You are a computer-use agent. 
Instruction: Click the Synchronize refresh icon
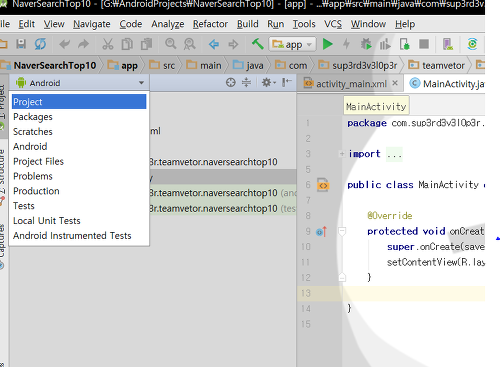point(40,44)
